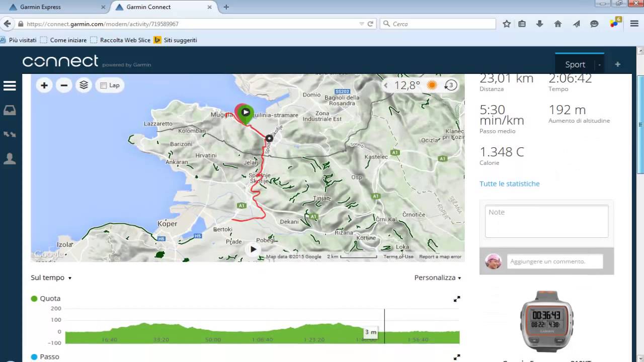The width and height of the screenshot is (644, 362).
Task: Expand the Quota chart to fullscreen
Action: tap(457, 299)
